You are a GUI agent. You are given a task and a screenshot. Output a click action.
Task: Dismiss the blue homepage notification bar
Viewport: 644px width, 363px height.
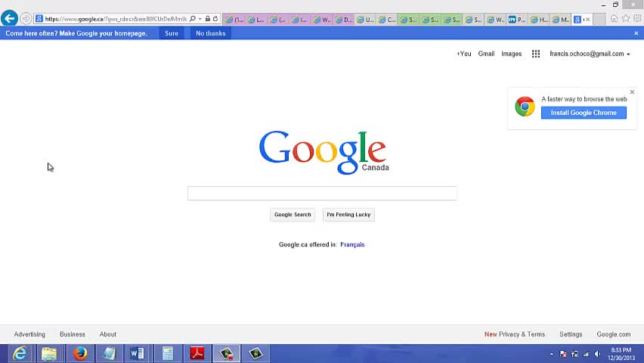pos(636,33)
